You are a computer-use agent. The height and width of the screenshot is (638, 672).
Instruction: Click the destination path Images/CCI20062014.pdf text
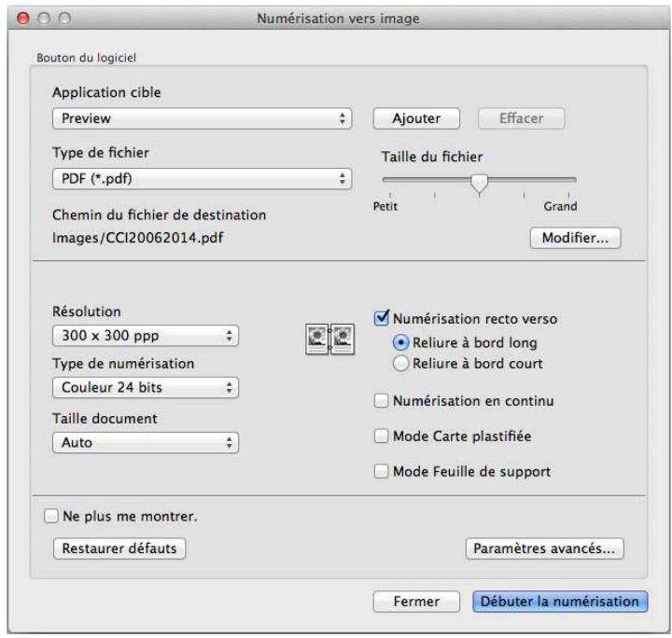click(x=137, y=238)
